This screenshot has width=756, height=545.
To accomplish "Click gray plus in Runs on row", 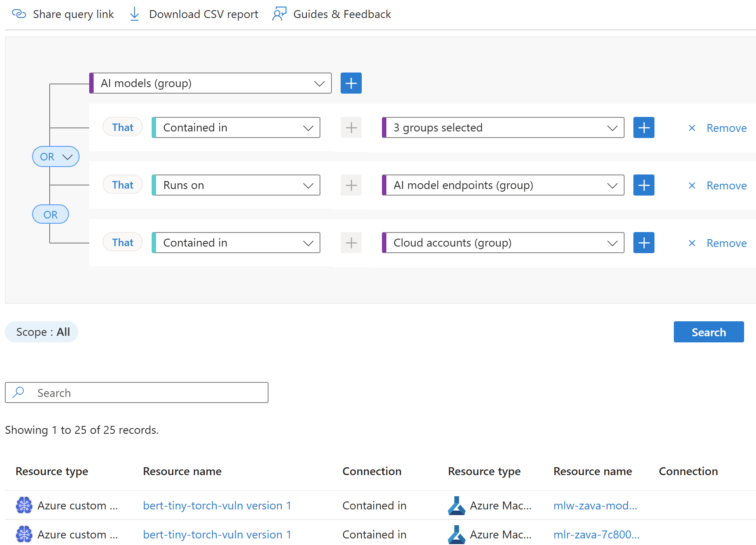I will [351, 185].
